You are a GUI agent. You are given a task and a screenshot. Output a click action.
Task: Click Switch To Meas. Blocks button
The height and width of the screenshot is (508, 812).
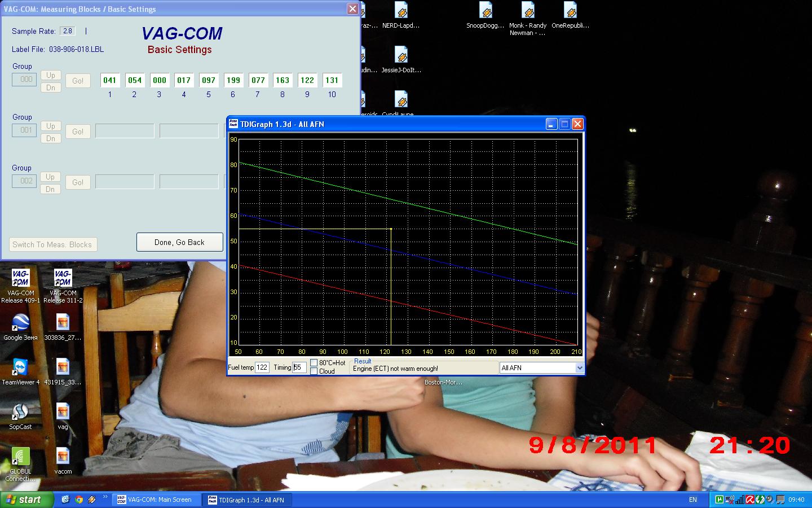click(x=52, y=244)
